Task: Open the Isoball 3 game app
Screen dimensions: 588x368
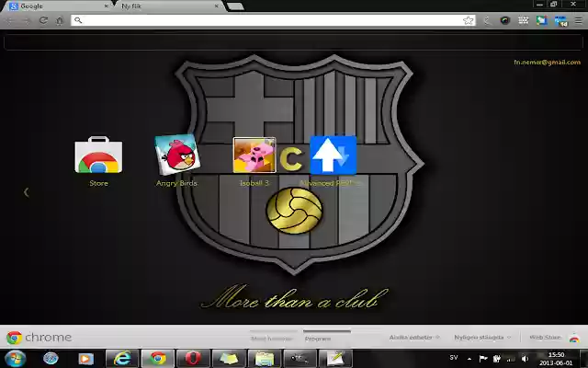Action: (254, 155)
